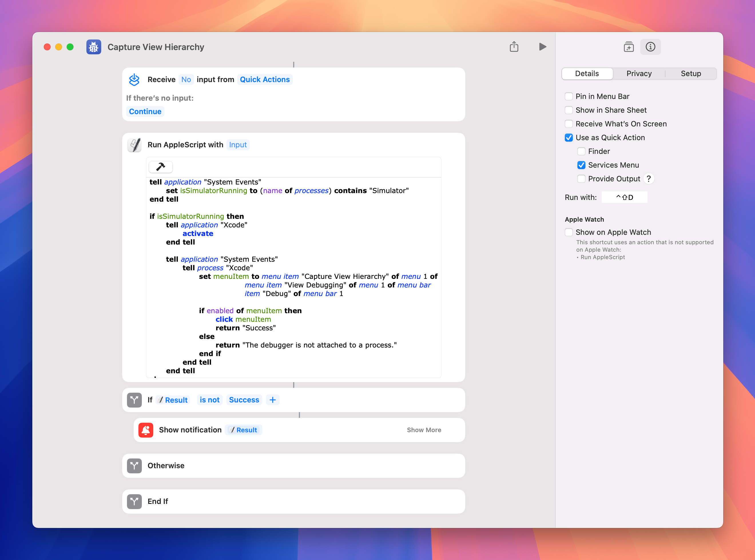Click the If condition action icon
Image resolution: width=755 pixels, height=560 pixels.
(x=134, y=400)
